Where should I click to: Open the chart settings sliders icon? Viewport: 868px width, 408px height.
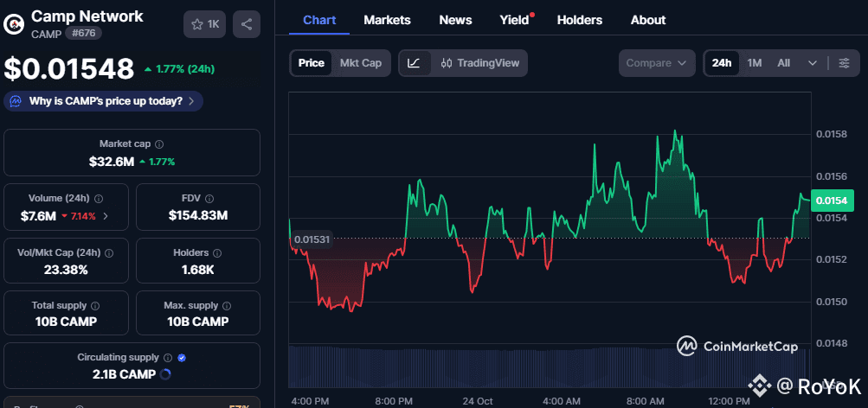[x=844, y=63]
